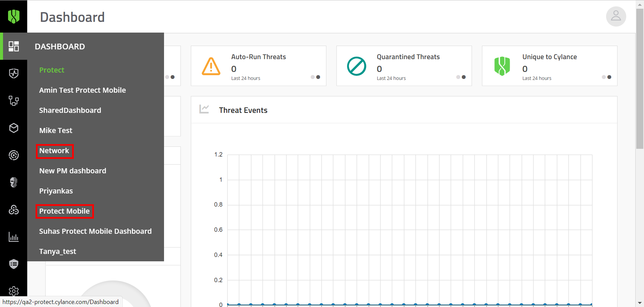
Task: Click the Threat Events title
Action: pyautogui.click(x=243, y=110)
